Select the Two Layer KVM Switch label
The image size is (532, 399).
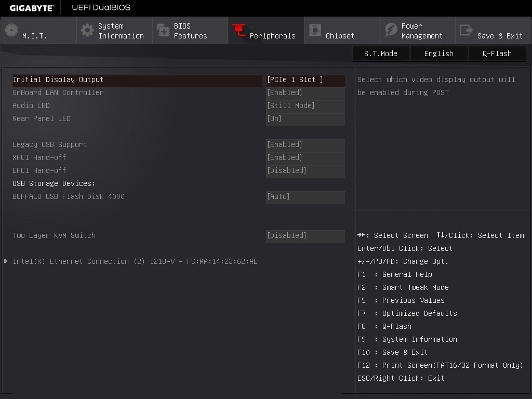(x=54, y=235)
